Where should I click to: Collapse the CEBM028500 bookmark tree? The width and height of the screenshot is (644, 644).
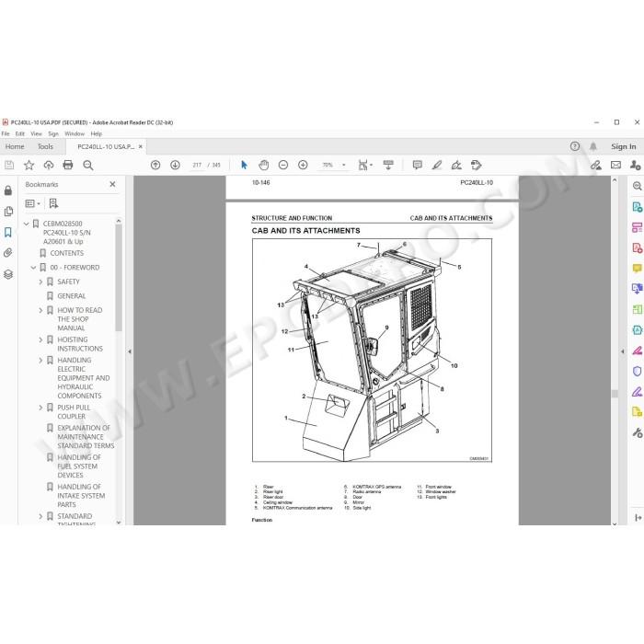(27, 224)
